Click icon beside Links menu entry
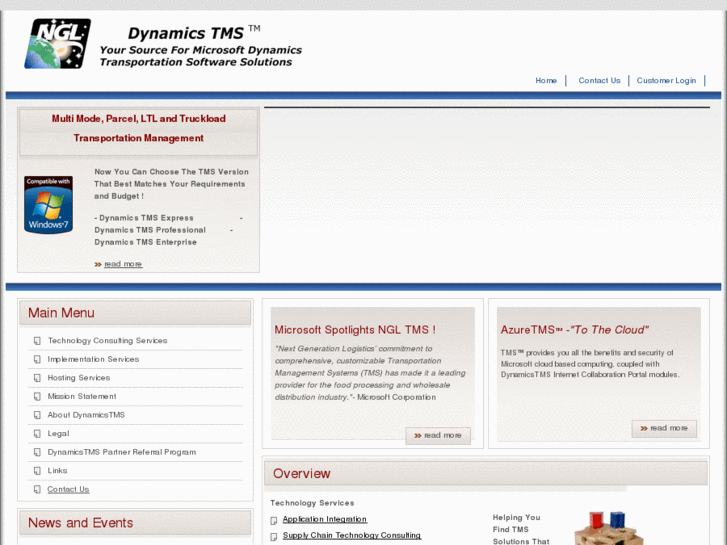This screenshot has width=727, height=545. click(37, 471)
